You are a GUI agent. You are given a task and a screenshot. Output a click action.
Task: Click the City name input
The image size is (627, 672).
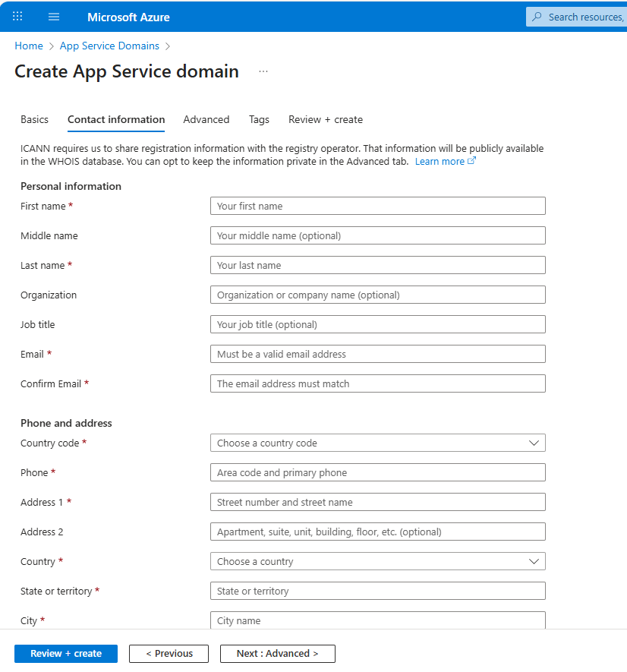pos(377,620)
